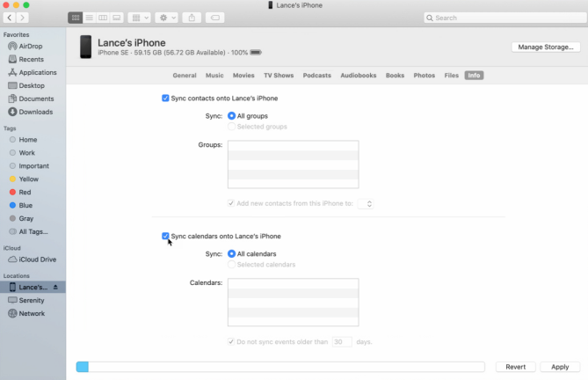Switch to gallery view in toolbar
Image resolution: width=588 pixels, height=380 pixels.
click(x=117, y=18)
